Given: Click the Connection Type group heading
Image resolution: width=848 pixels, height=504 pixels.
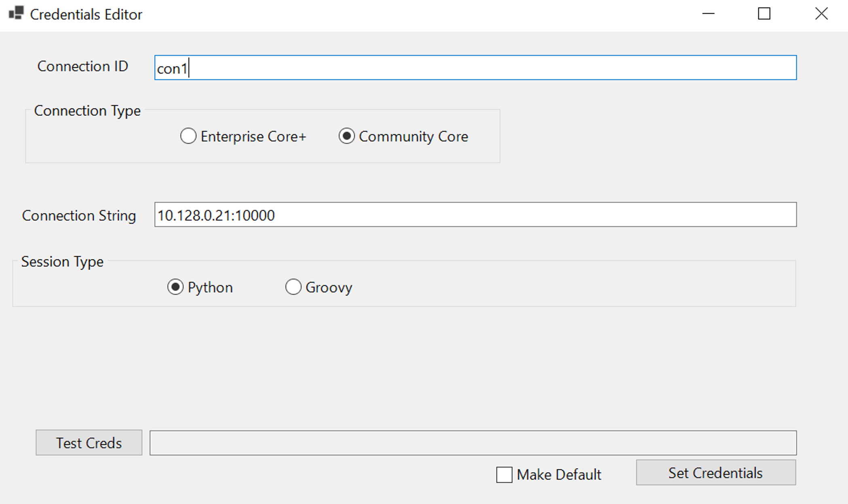Looking at the screenshot, I should click(x=87, y=111).
